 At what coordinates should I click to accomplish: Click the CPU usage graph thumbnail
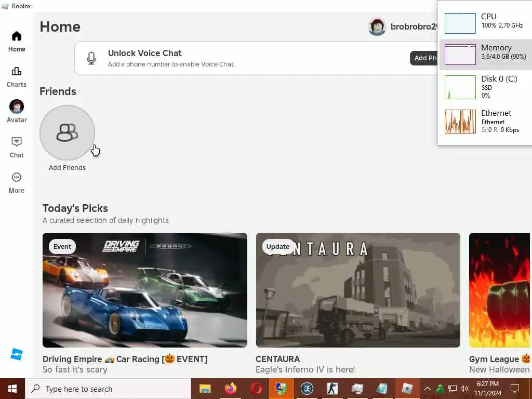pos(460,23)
